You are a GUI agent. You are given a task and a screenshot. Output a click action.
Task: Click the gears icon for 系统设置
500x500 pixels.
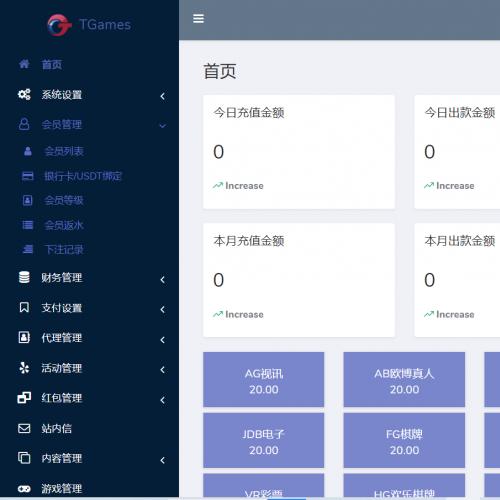coord(24,94)
